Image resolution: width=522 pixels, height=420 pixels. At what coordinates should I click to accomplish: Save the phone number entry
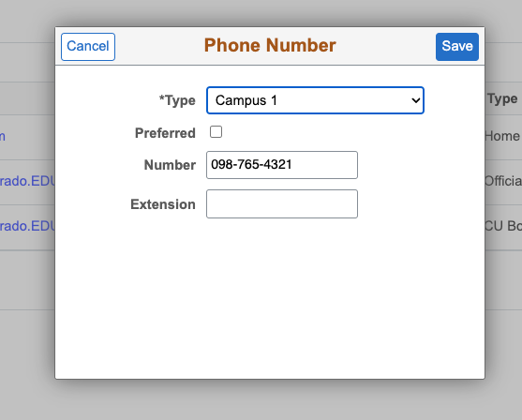point(457,47)
